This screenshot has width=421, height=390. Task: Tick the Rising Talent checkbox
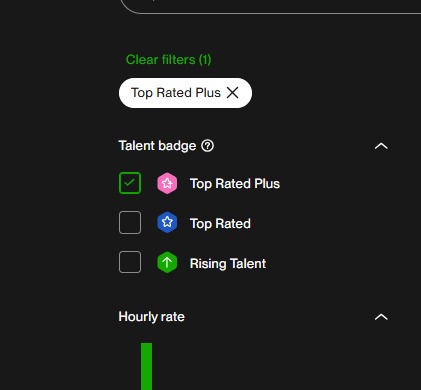pyautogui.click(x=130, y=262)
